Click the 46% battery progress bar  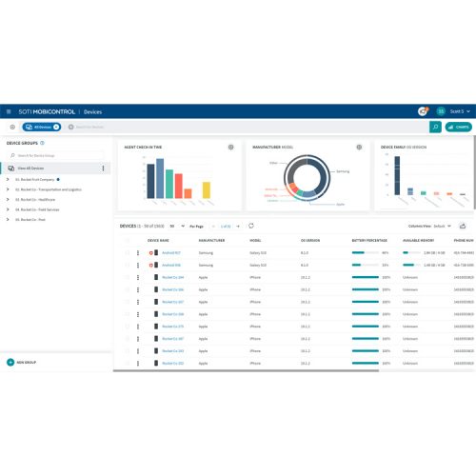coord(366,253)
